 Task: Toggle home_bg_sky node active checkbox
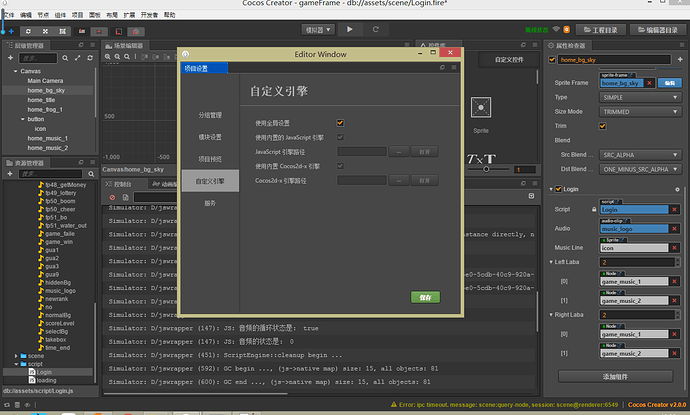552,59
